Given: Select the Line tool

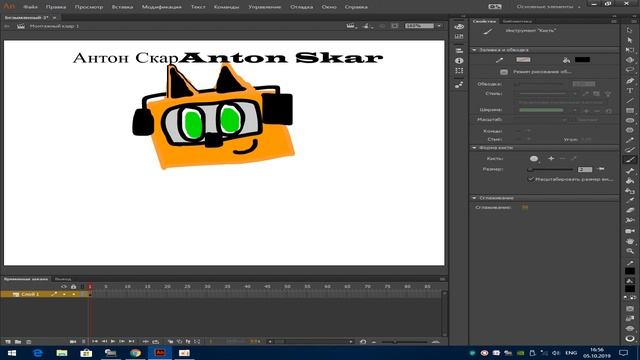Looking at the screenshot, I should point(629,100).
